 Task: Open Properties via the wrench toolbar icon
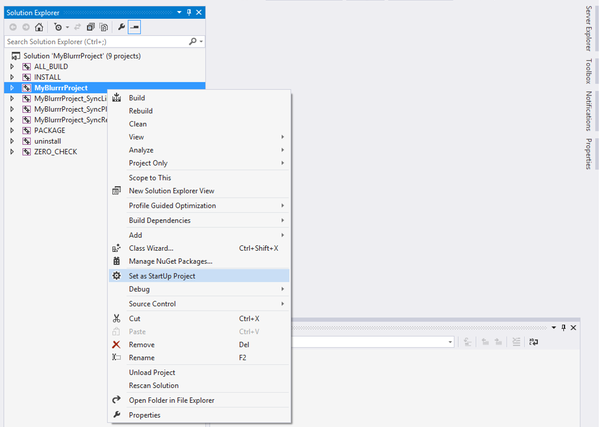(x=120, y=27)
